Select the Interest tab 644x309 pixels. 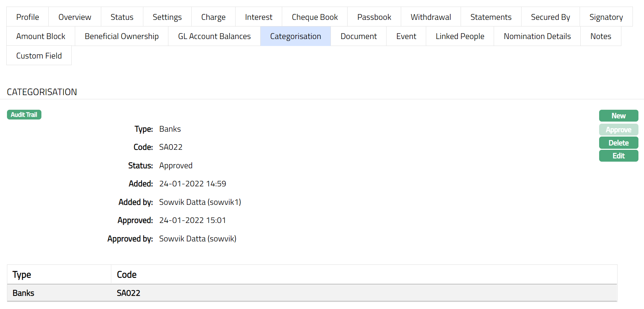259,17
